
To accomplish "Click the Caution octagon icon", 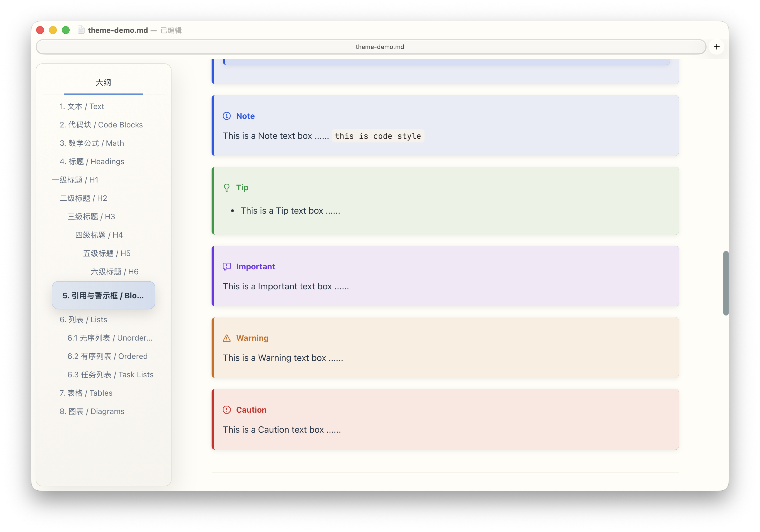I will pos(226,410).
